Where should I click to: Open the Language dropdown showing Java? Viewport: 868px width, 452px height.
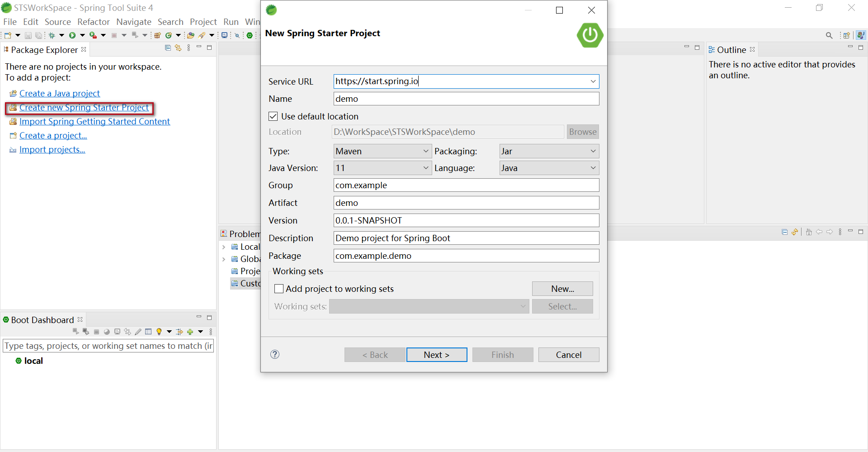click(x=549, y=168)
